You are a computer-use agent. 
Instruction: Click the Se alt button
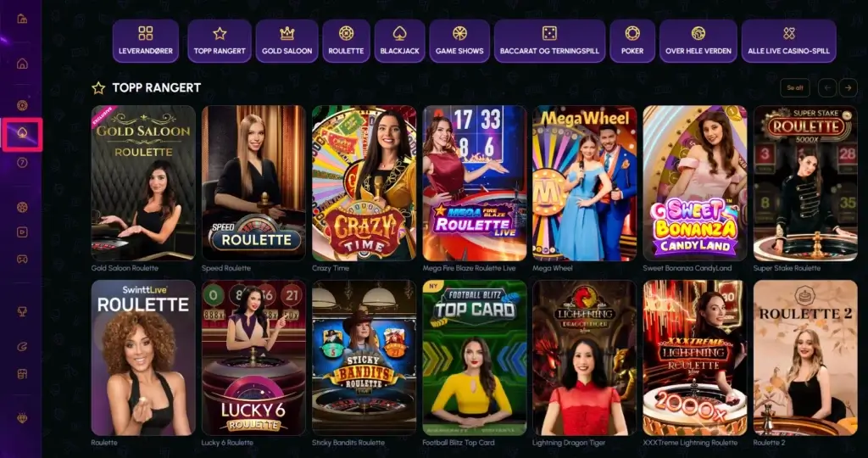pos(794,87)
